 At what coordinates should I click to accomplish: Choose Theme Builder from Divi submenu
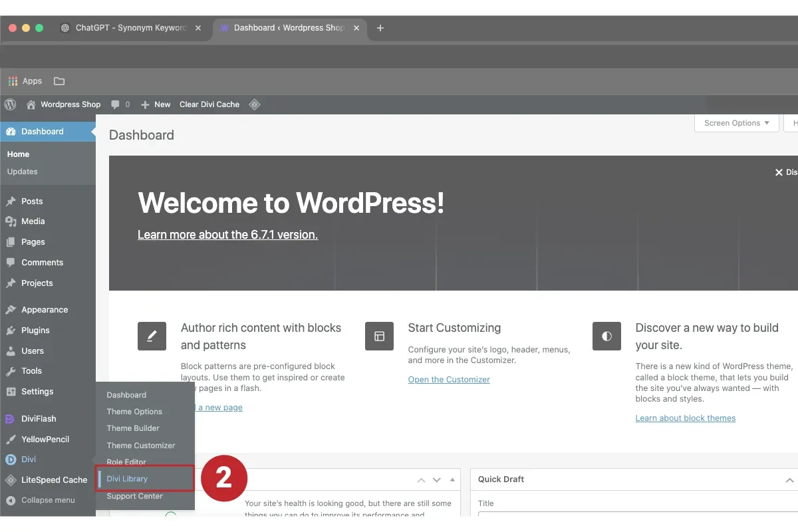click(133, 428)
